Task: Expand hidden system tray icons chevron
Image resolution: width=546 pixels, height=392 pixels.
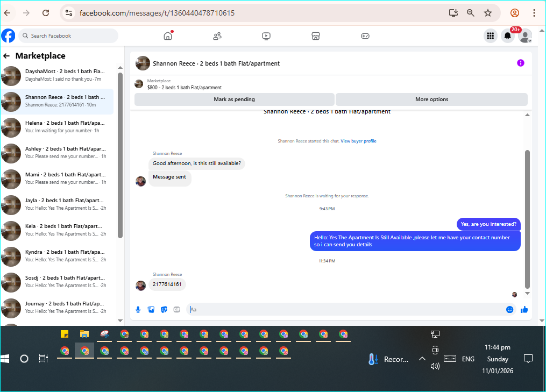Action: (422, 359)
